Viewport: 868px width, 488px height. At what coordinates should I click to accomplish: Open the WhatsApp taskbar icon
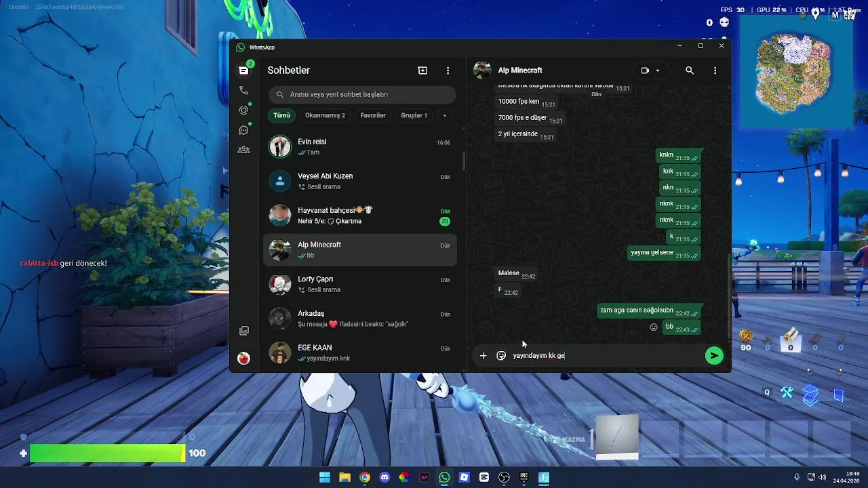click(x=444, y=477)
